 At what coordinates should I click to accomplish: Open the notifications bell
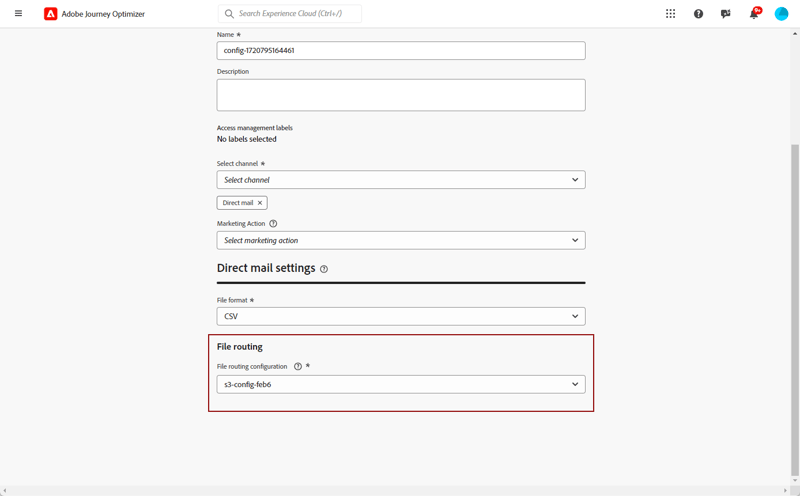point(754,14)
